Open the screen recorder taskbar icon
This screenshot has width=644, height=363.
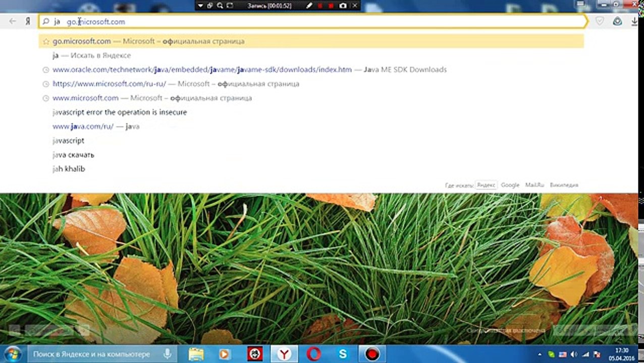pos(372,354)
